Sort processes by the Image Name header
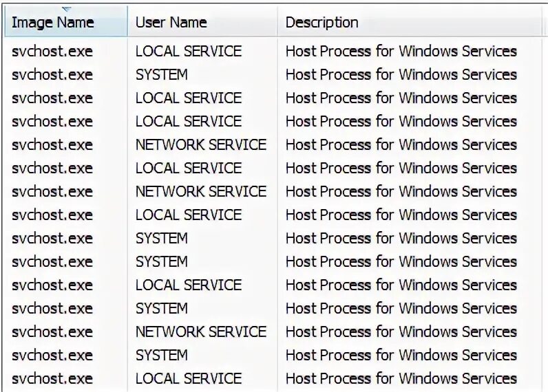Viewport: 548px width, 392px height. pos(52,22)
